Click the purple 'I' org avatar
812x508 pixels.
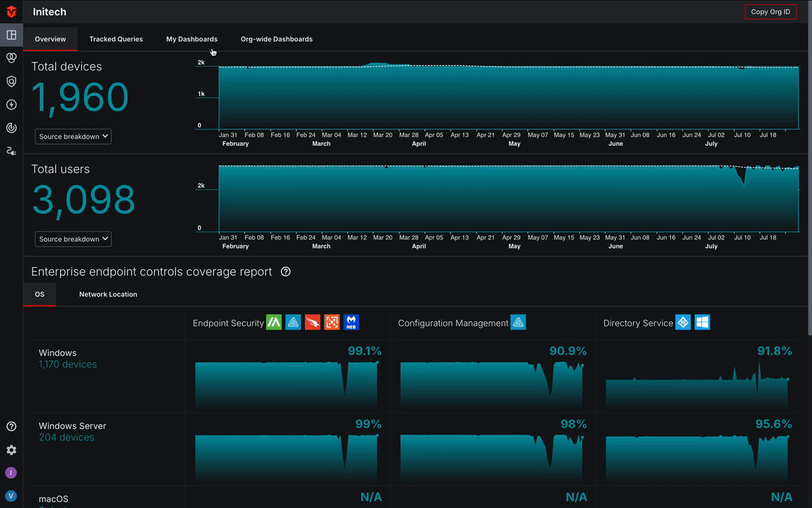[x=11, y=473]
